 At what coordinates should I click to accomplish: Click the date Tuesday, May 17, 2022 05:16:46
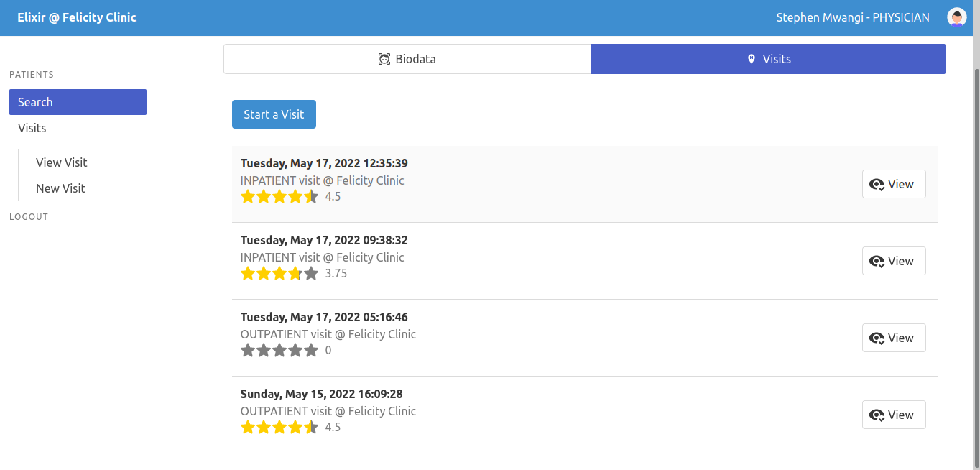324,317
